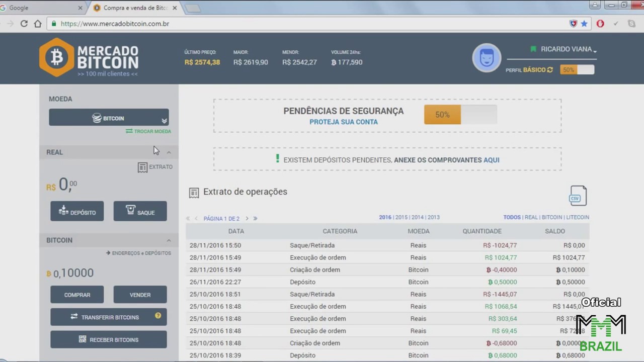This screenshot has width=644, height=362.
Task: Click the último preço value R$ 2574,38
Action: pyautogui.click(x=202, y=62)
